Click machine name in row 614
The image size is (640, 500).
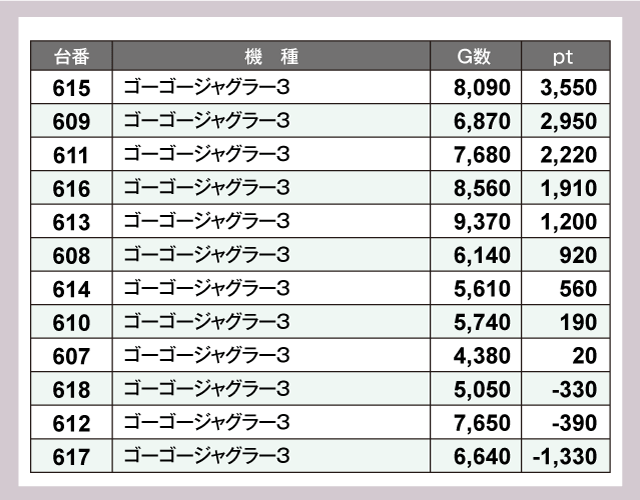pyautogui.click(x=207, y=289)
